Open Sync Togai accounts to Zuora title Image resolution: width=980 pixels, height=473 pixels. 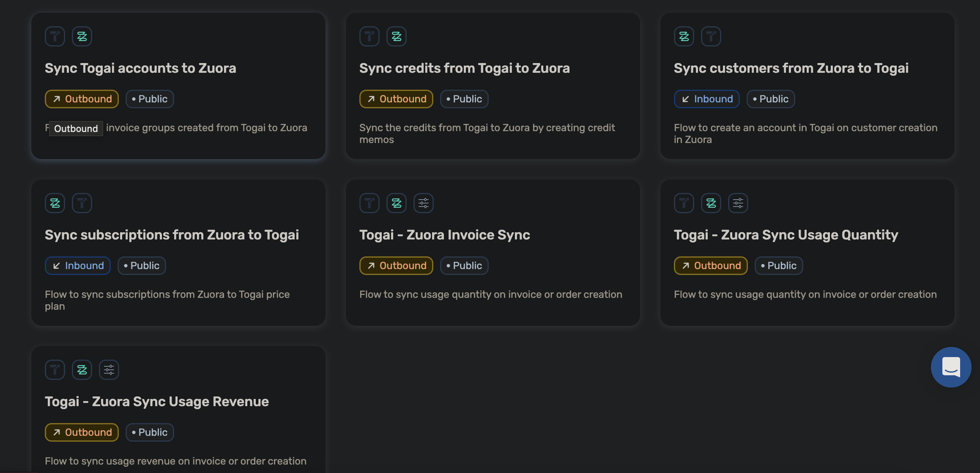140,68
